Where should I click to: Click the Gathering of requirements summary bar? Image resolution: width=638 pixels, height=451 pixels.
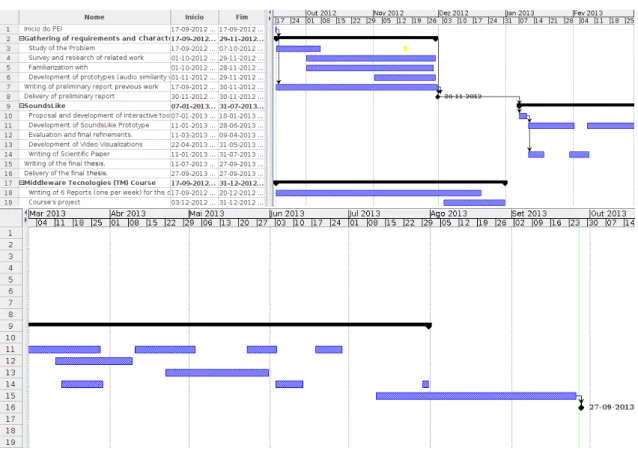(x=356, y=38)
